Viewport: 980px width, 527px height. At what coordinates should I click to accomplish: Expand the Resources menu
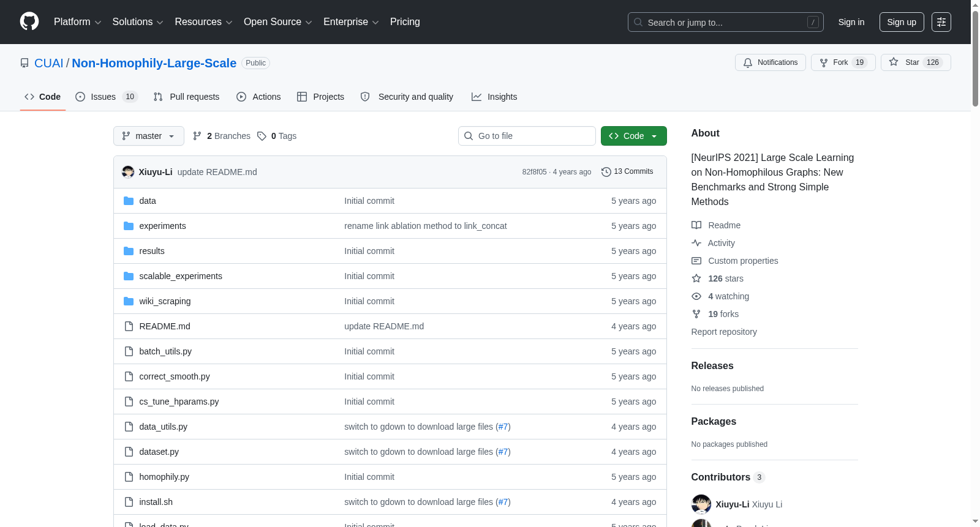(x=203, y=22)
